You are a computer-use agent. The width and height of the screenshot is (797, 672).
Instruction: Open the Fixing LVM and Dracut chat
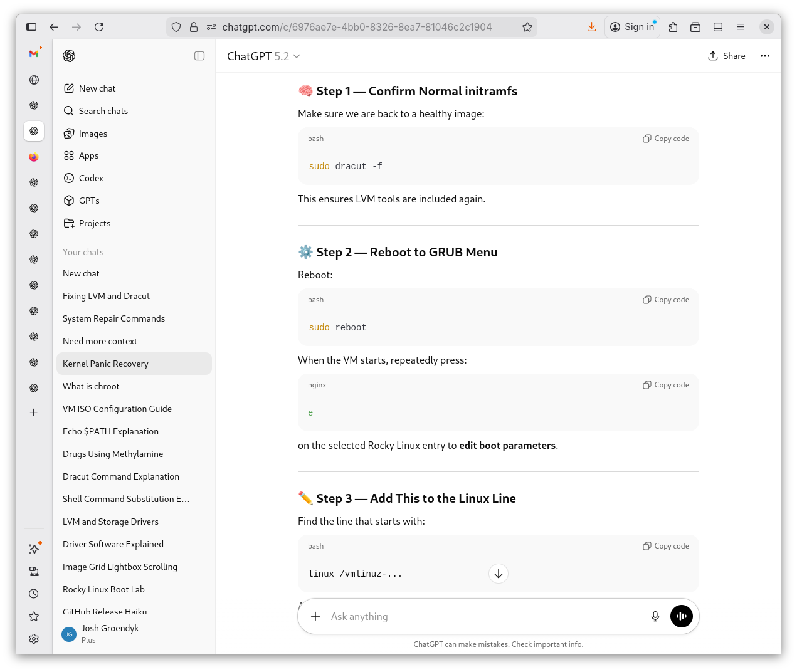tap(106, 296)
